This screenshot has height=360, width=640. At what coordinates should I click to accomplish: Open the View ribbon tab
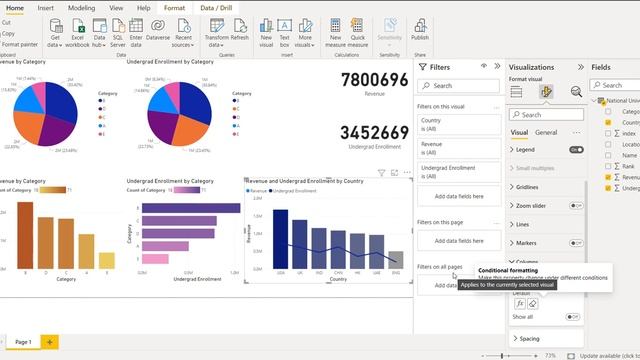point(116,8)
